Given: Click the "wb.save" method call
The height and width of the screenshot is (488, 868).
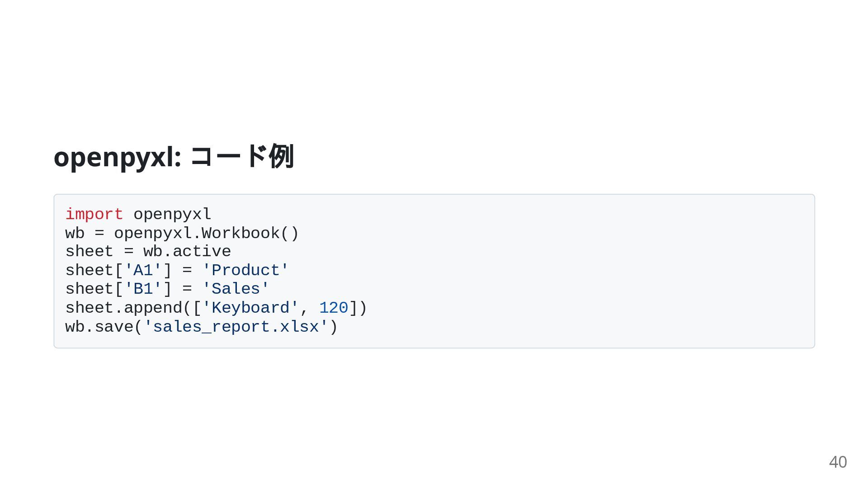Looking at the screenshot, I should click(x=99, y=327).
